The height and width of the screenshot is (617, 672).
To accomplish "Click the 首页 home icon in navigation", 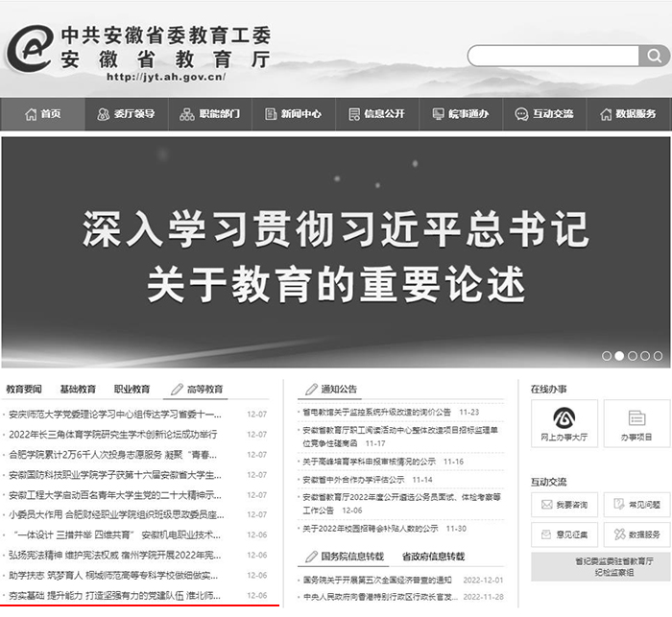I will point(31,114).
